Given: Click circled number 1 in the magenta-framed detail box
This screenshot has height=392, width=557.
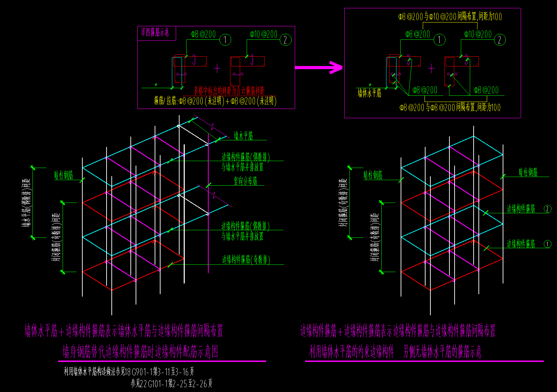Looking at the screenshot, I should tap(225, 40).
